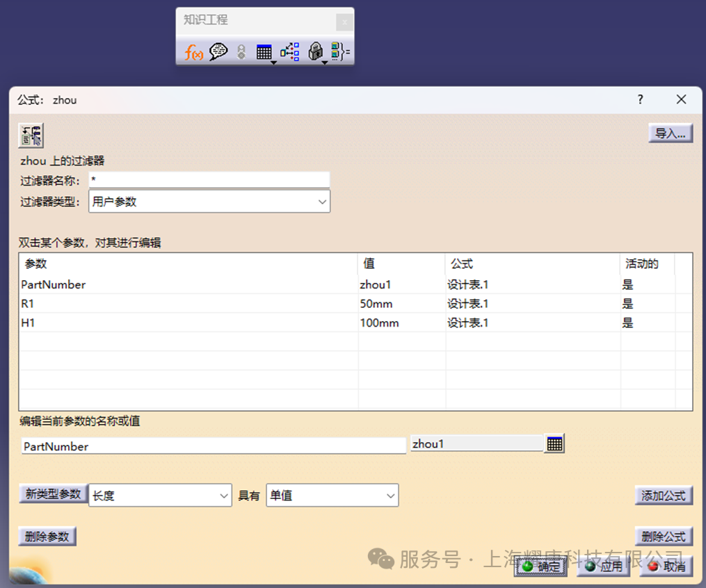Confirm with the 确定 button

click(x=540, y=566)
